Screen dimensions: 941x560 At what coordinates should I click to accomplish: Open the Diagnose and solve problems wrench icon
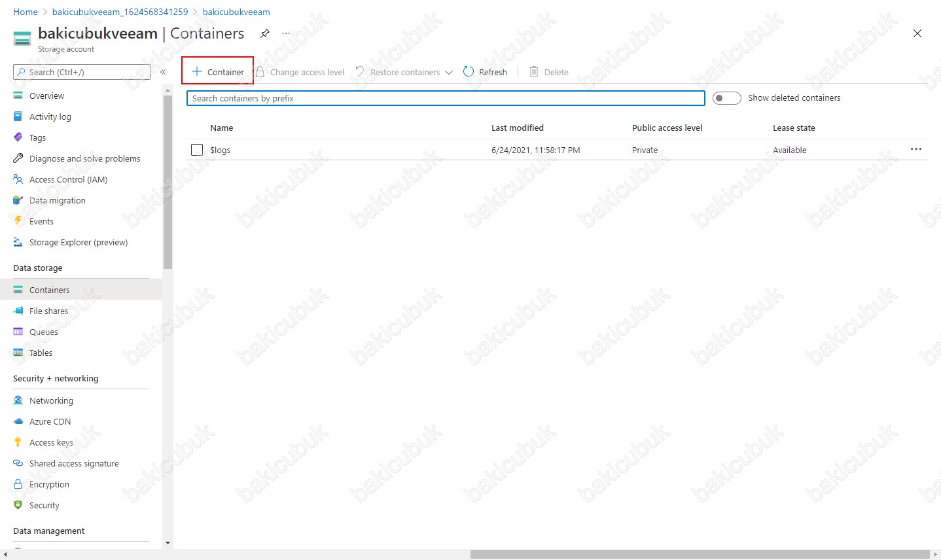[x=18, y=158]
